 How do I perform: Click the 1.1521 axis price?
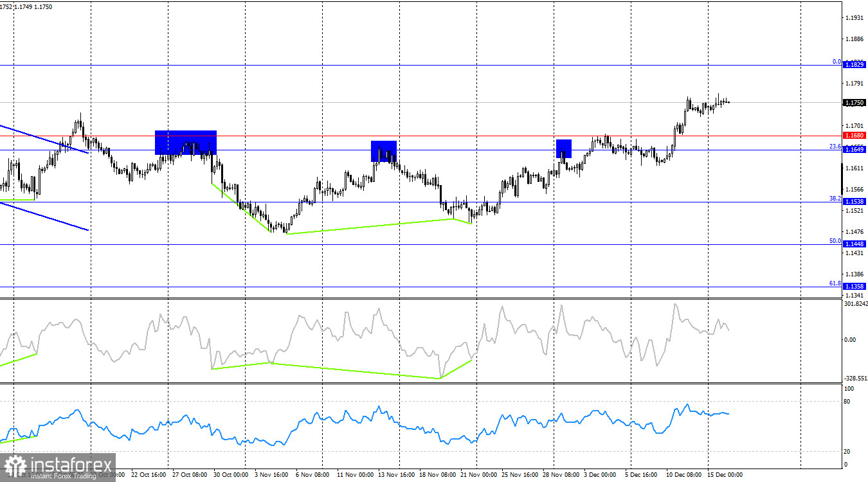tap(854, 211)
